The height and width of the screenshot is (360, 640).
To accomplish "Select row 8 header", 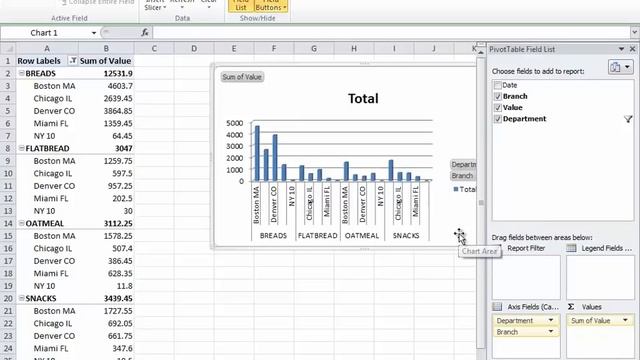I will [x=8, y=149].
